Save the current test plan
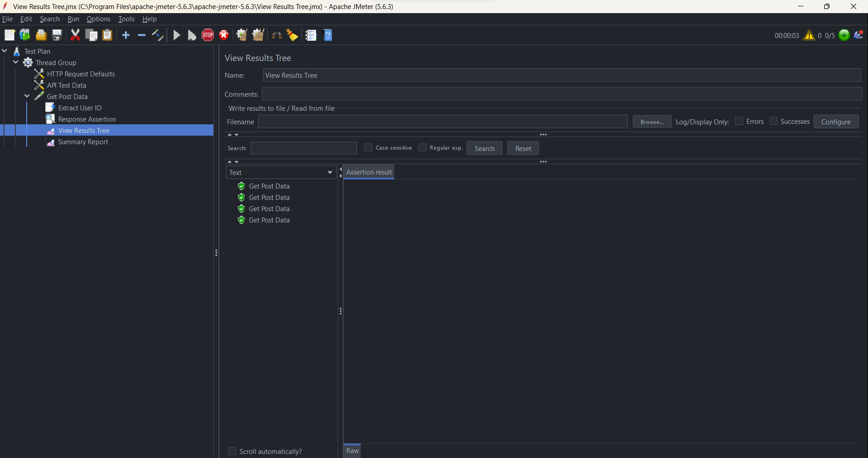This screenshot has width=868, height=458. (x=57, y=35)
